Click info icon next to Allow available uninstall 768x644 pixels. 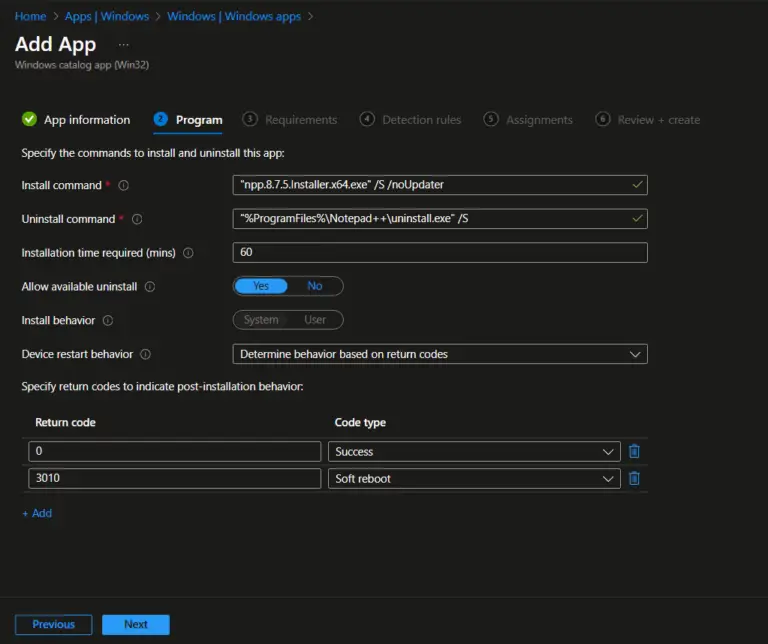click(x=150, y=287)
